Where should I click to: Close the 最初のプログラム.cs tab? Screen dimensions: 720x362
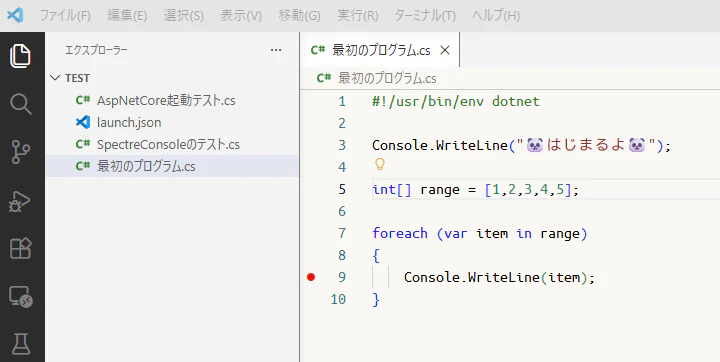(x=444, y=51)
